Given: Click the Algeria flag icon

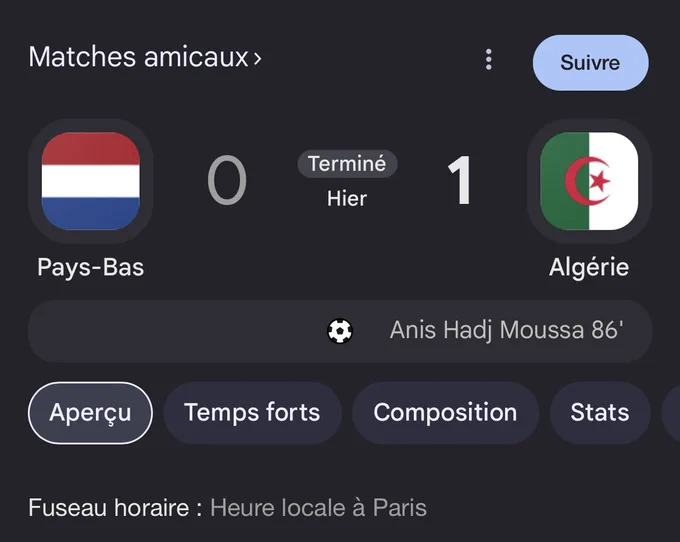Looking at the screenshot, I should pyautogui.click(x=589, y=181).
